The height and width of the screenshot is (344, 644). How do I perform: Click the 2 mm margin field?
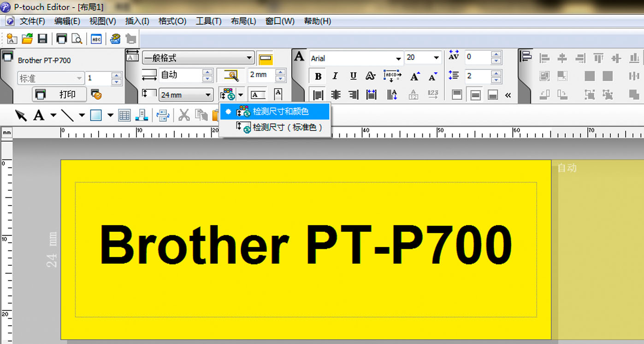click(262, 75)
